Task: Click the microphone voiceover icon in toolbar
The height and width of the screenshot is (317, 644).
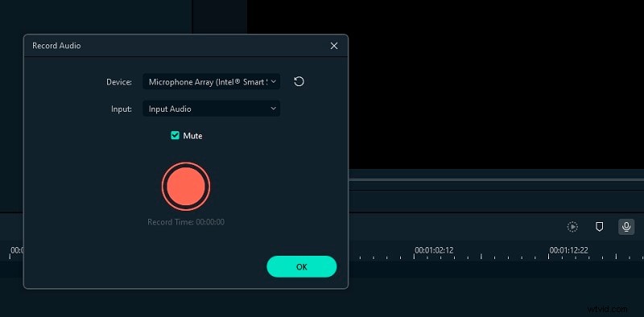Action: point(626,227)
